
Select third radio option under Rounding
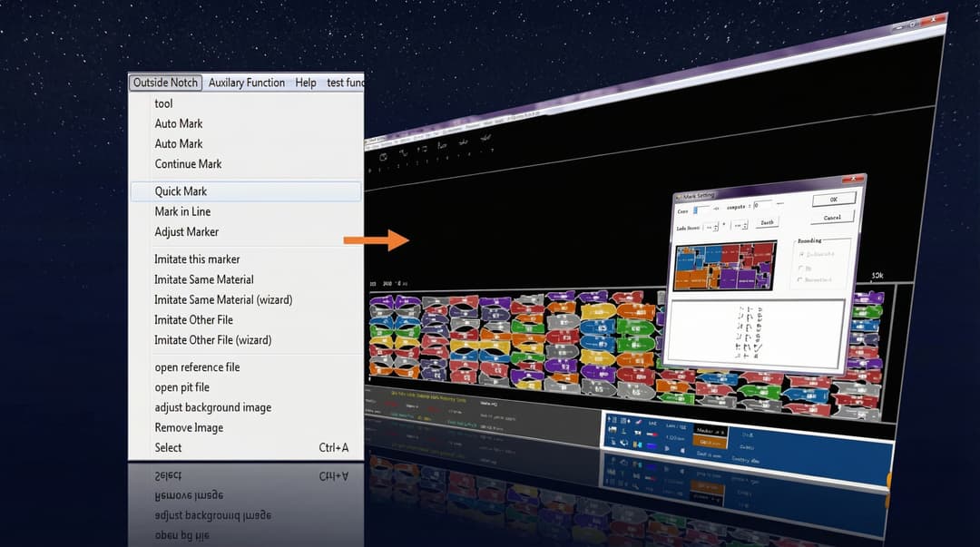click(x=800, y=280)
